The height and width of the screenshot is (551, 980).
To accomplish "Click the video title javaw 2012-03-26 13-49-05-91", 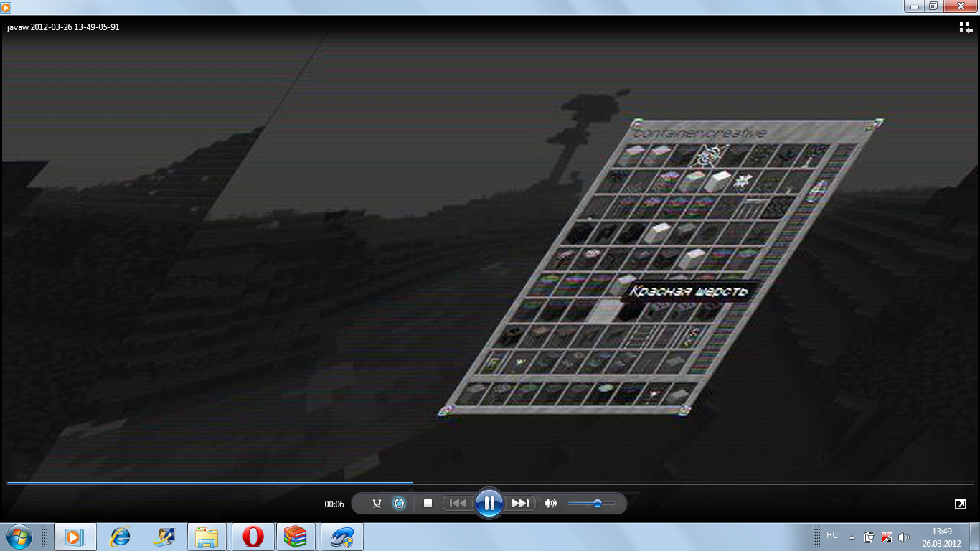I will 63,27.
